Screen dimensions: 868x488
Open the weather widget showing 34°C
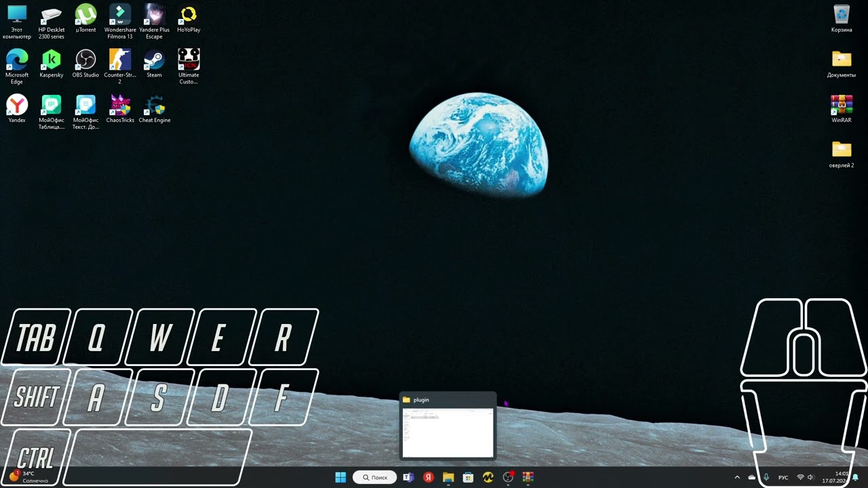28,477
